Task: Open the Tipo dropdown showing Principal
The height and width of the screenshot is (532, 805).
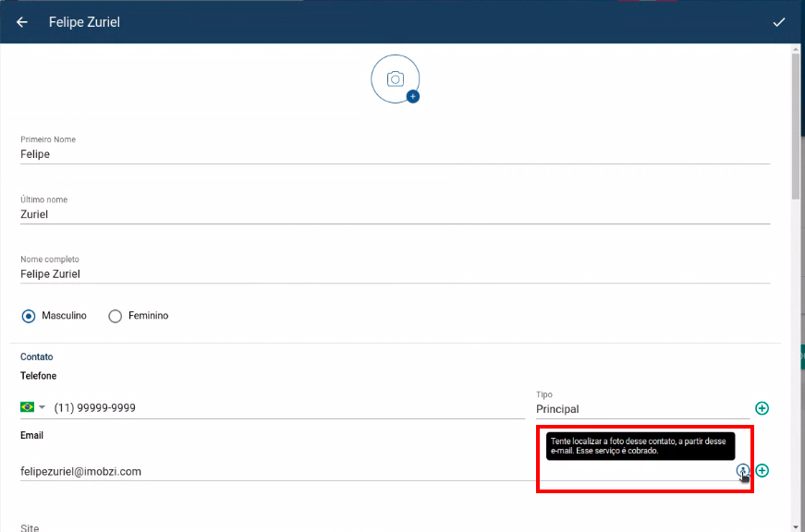Action: click(642, 409)
